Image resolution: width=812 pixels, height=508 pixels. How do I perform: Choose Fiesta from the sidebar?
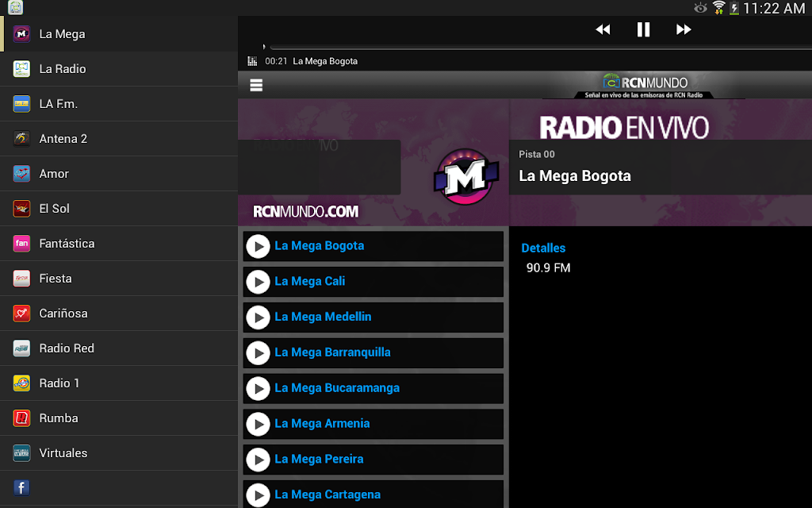click(x=119, y=279)
